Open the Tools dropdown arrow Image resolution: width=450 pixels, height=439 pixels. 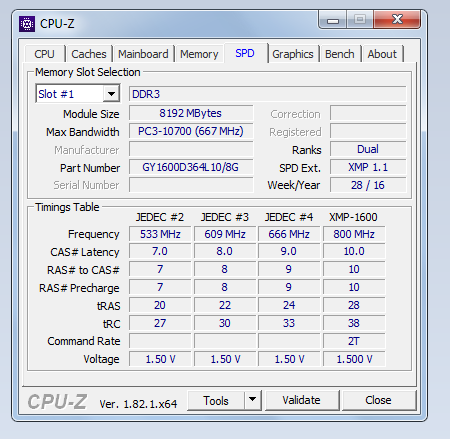(252, 400)
